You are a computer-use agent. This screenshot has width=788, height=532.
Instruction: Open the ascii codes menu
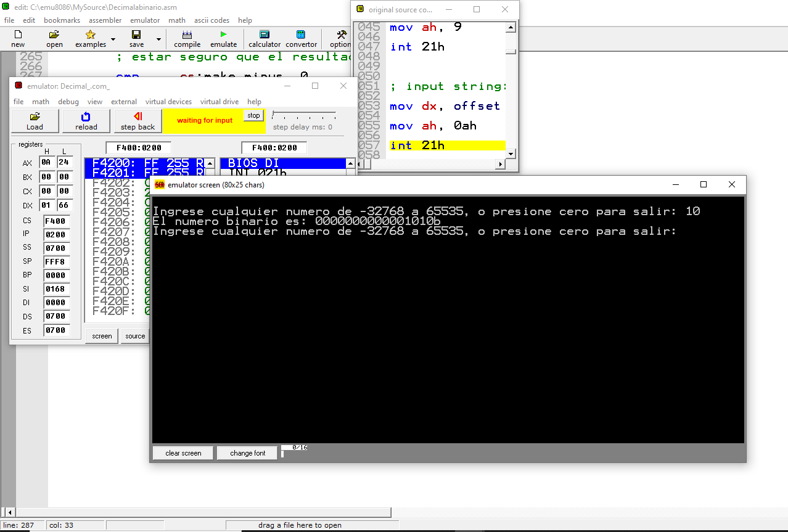point(211,20)
